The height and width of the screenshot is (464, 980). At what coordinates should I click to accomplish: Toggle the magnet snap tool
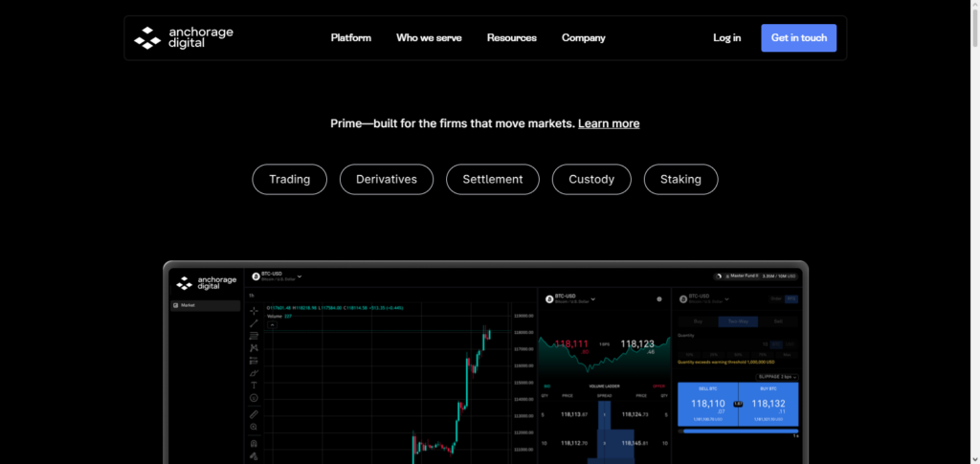[254, 443]
